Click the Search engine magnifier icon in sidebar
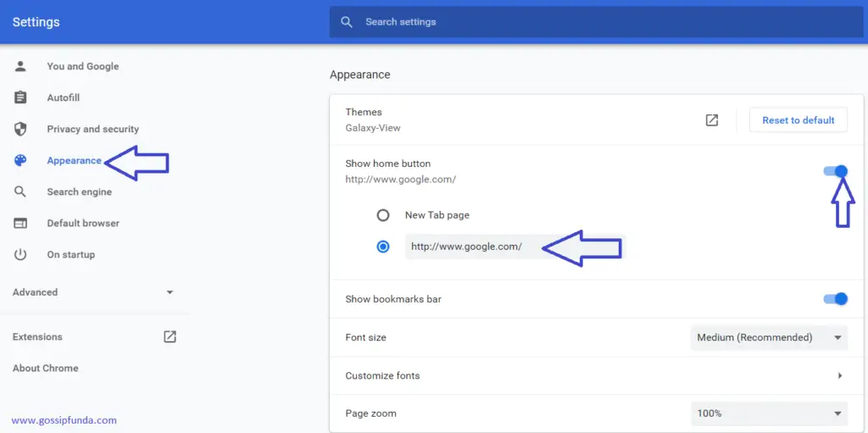This screenshot has width=868, height=433. pyautogui.click(x=20, y=192)
